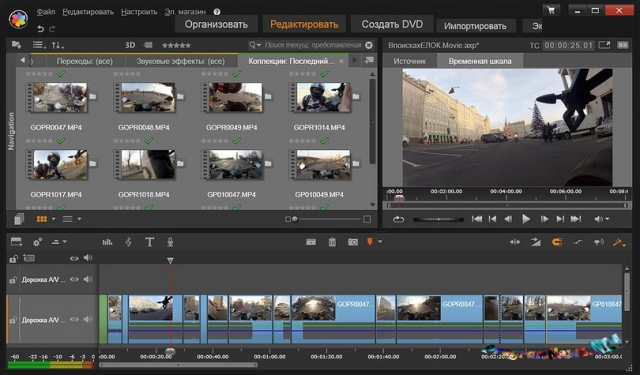
Task: Click the shopping cart icon
Action: pyautogui.click(x=552, y=10)
